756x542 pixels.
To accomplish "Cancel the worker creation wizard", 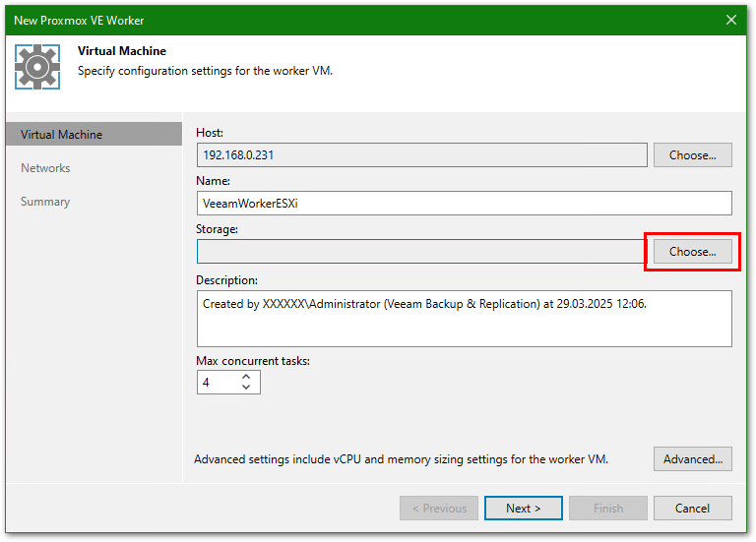I will 693,509.
